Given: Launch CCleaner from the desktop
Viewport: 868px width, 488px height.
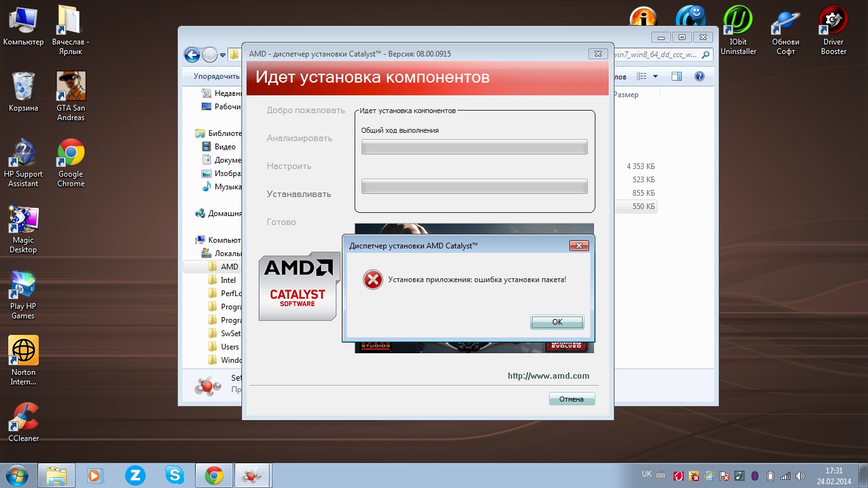Looking at the screenshot, I should pyautogui.click(x=24, y=422).
